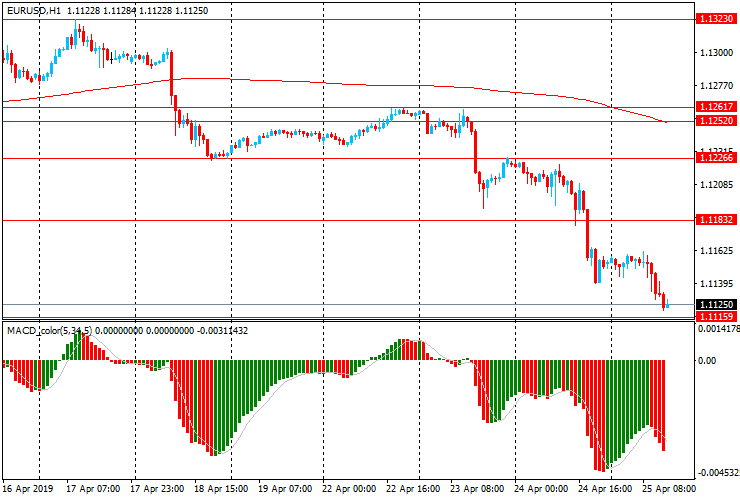This screenshot has height=500, width=740.
Task: Click the current price 1.11250 label
Action: (717, 304)
